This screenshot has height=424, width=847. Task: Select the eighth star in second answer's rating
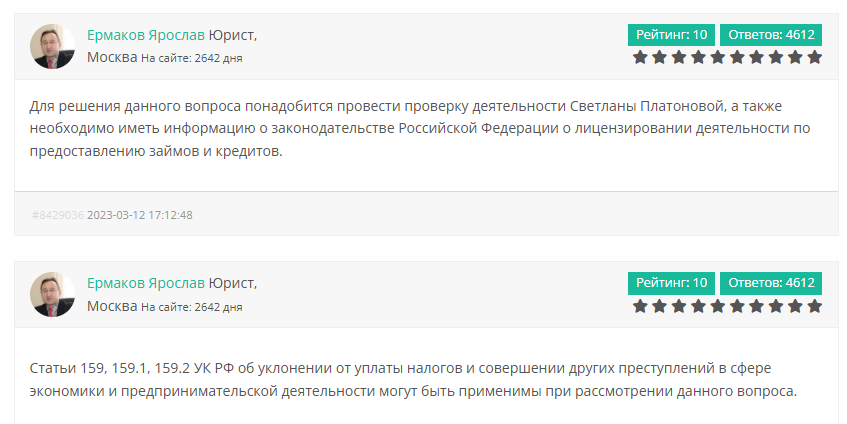(x=776, y=306)
